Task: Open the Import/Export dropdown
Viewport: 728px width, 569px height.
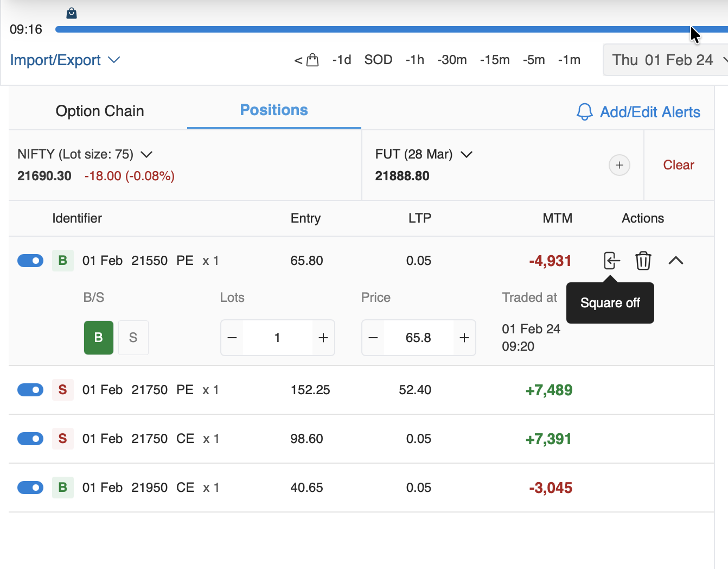Action: [x=65, y=60]
